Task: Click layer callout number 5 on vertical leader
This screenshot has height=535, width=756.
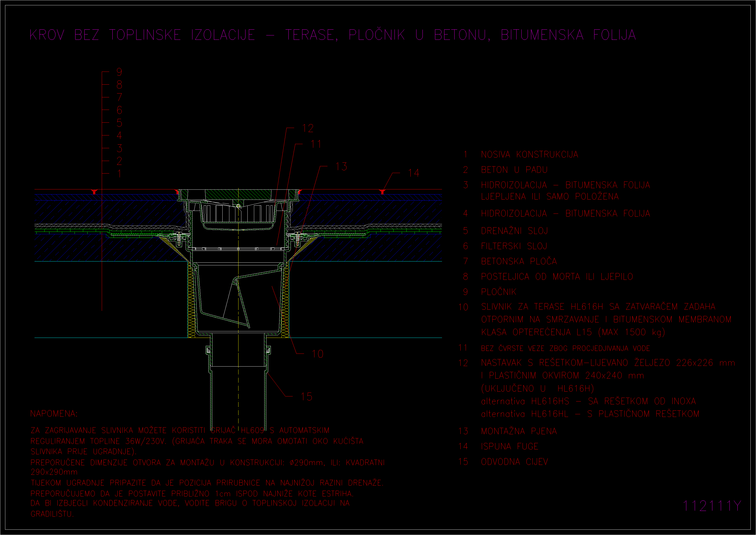Action: pyautogui.click(x=119, y=123)
